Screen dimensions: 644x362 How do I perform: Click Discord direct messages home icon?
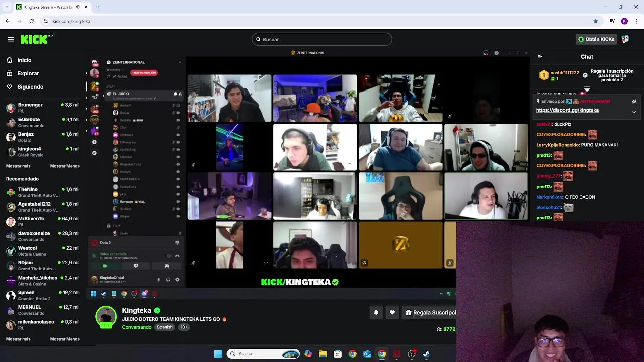pos(94,63)
